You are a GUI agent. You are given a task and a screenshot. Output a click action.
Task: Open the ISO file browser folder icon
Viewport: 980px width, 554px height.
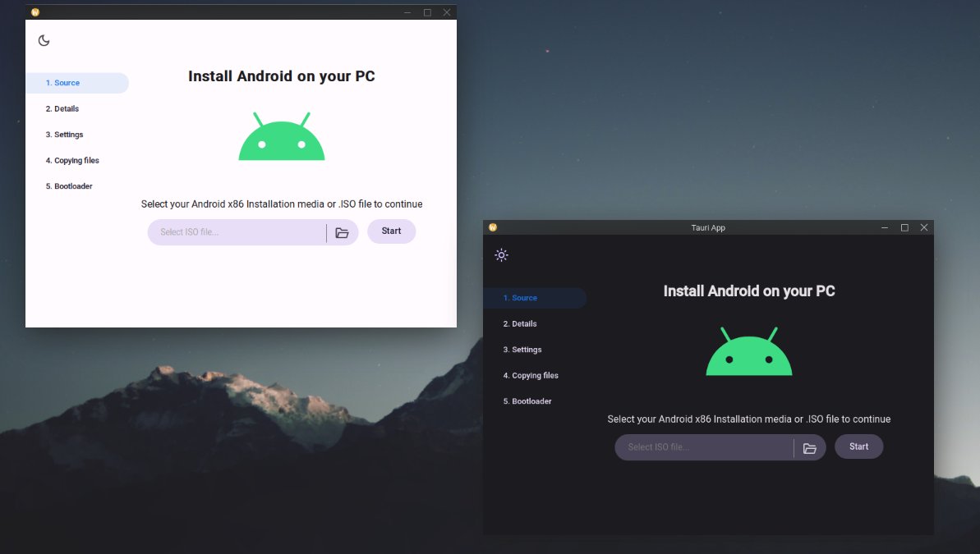[343, 232]
